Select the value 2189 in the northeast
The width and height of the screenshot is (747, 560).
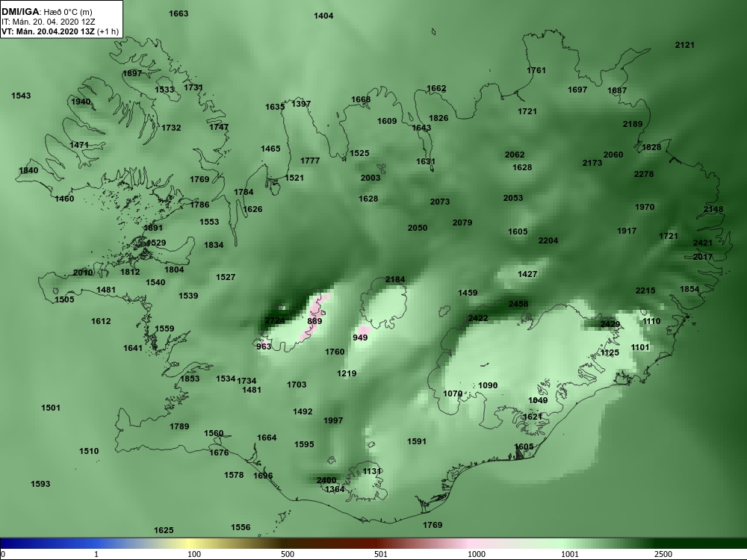(x=633, y=124)
